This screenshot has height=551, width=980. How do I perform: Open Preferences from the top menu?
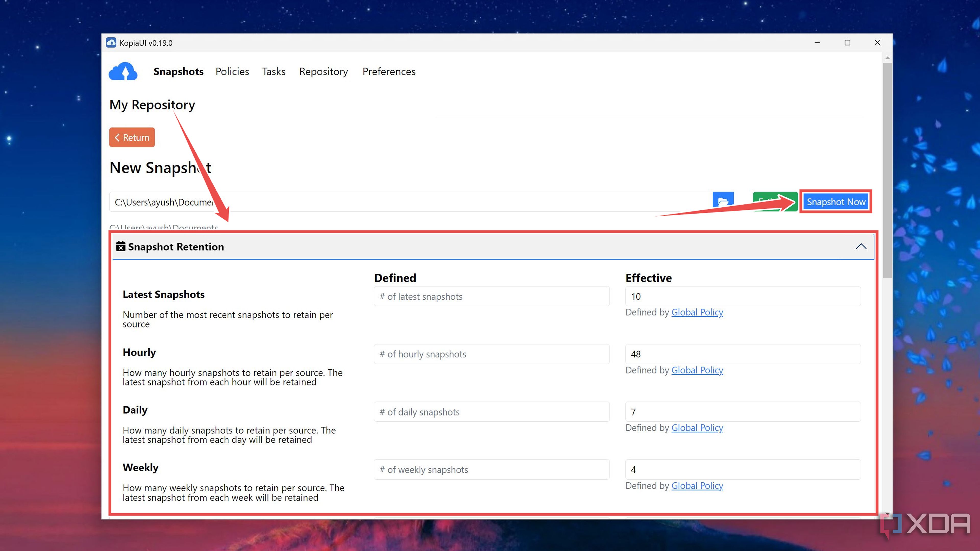point(389,71)
